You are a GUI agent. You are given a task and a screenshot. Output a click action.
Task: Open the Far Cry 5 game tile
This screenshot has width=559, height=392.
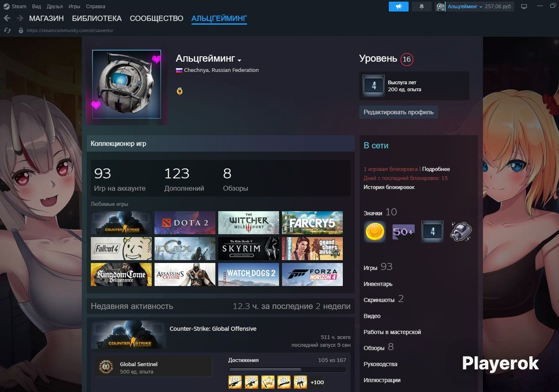point(312,223)
